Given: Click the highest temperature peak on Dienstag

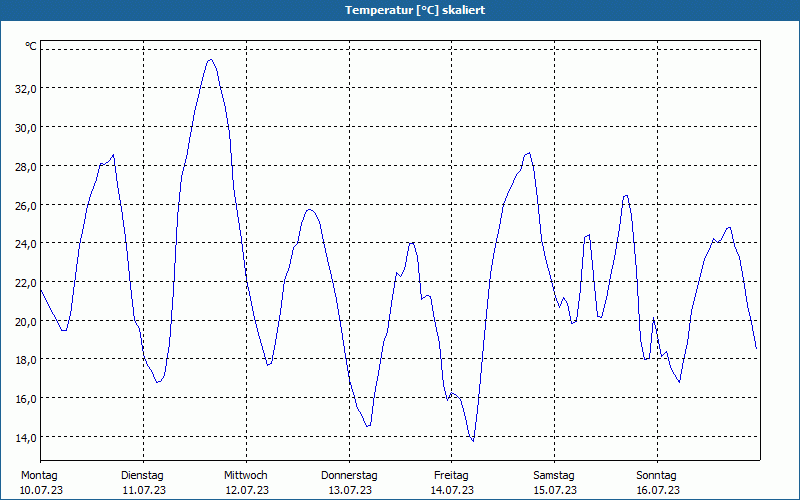Looking at the screenshot, I should point(210,60).
